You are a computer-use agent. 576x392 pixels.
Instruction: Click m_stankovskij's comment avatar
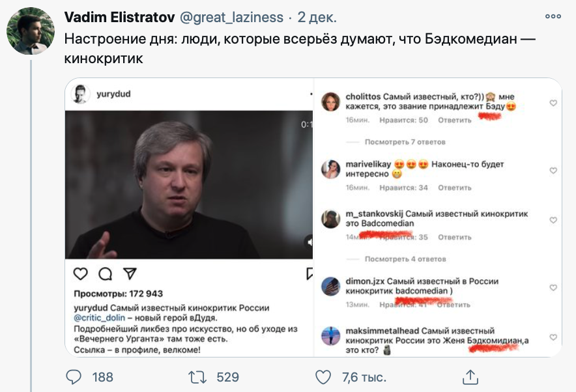tap(331, 219)
